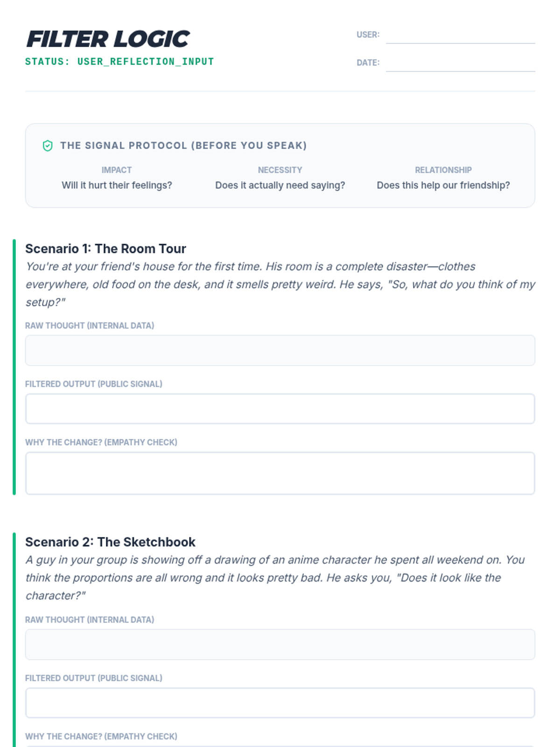Click the IMPACT label
The image size is (560, 747).
tap(117, 170)
